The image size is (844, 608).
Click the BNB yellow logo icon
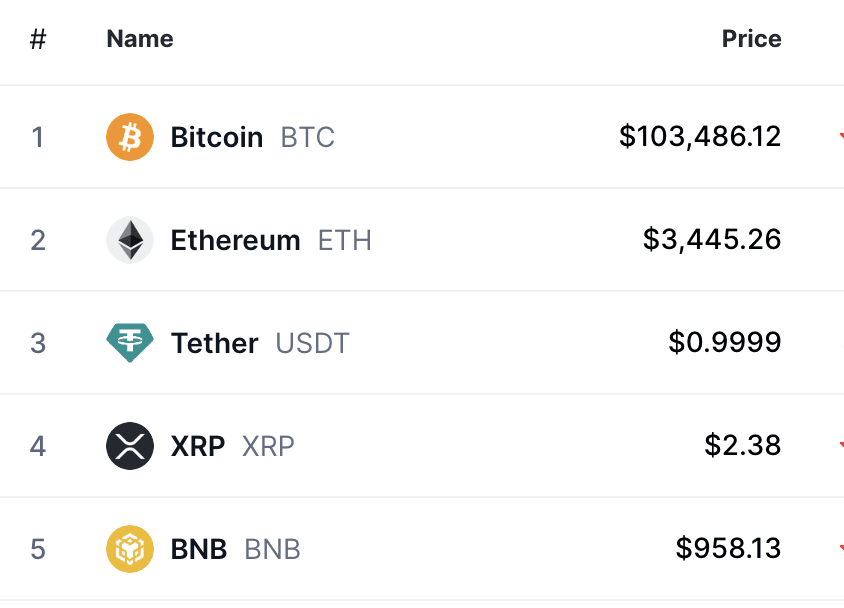point(130,549)
